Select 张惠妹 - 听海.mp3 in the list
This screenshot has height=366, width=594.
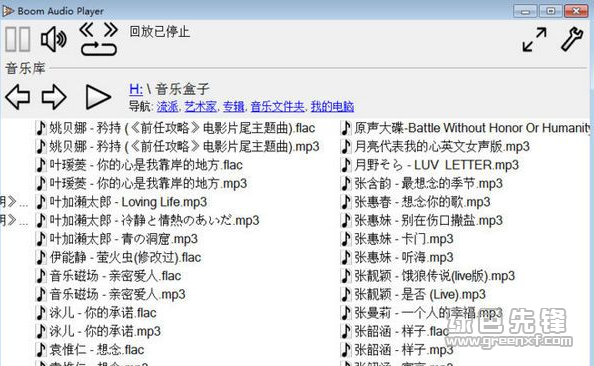[397, 258]
